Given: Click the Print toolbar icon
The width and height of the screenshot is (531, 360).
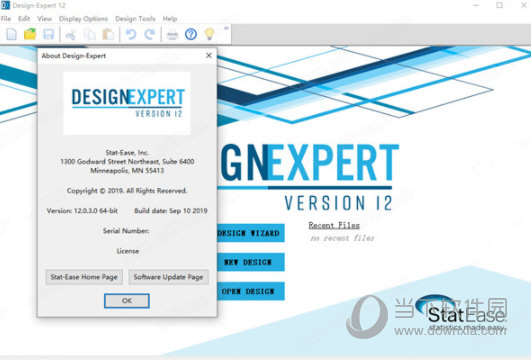Looking at the screenshot, I should click(x=172, y=35).
